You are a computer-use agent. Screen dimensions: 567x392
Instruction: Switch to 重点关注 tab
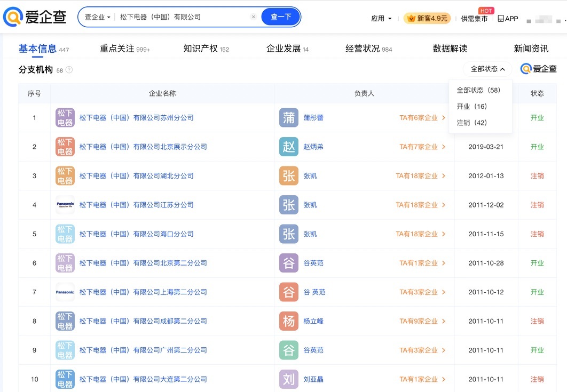tap(125, 49)
